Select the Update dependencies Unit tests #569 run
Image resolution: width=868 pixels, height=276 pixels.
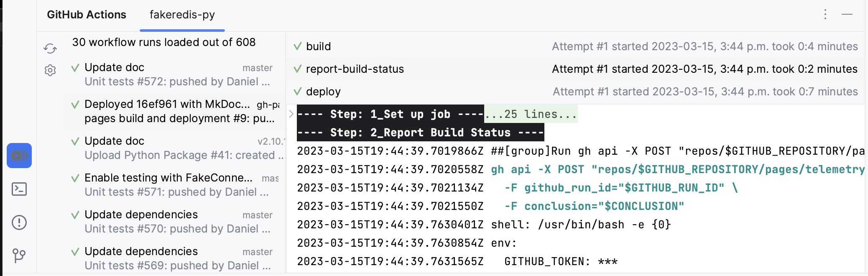coord(175,258)
